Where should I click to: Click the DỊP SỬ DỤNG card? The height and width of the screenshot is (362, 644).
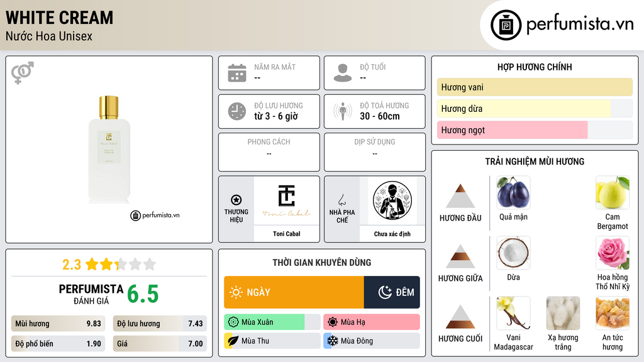[x=375, y=152]
